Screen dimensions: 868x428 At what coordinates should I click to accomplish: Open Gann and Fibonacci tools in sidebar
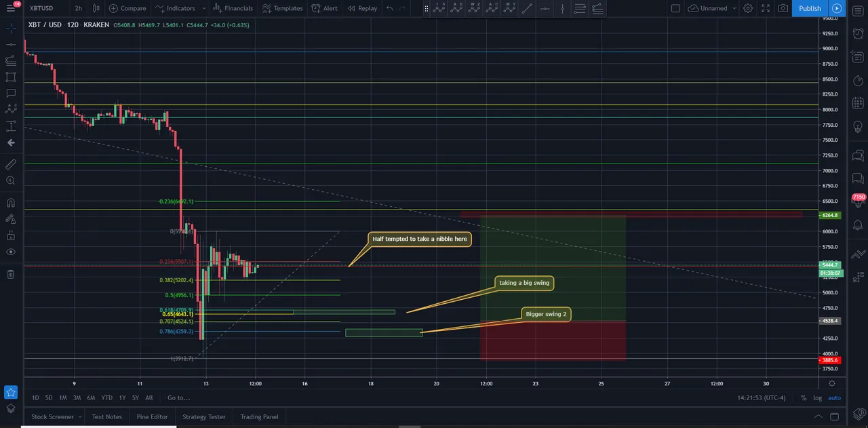point(10,61)
